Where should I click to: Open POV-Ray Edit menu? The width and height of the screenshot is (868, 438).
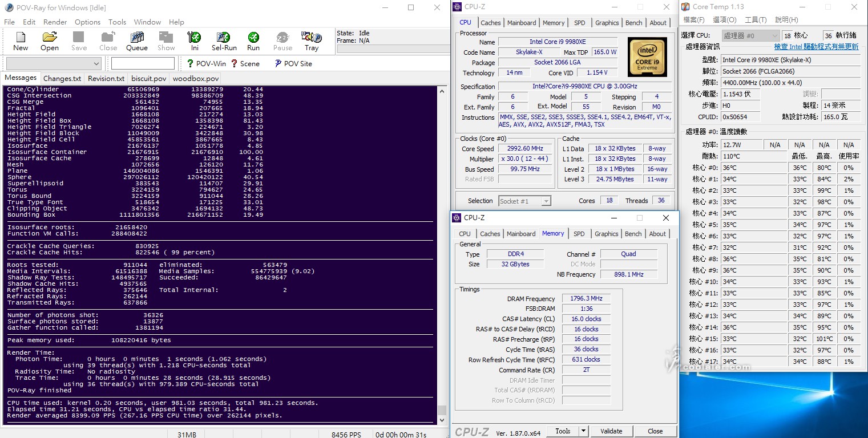point(29,22)
